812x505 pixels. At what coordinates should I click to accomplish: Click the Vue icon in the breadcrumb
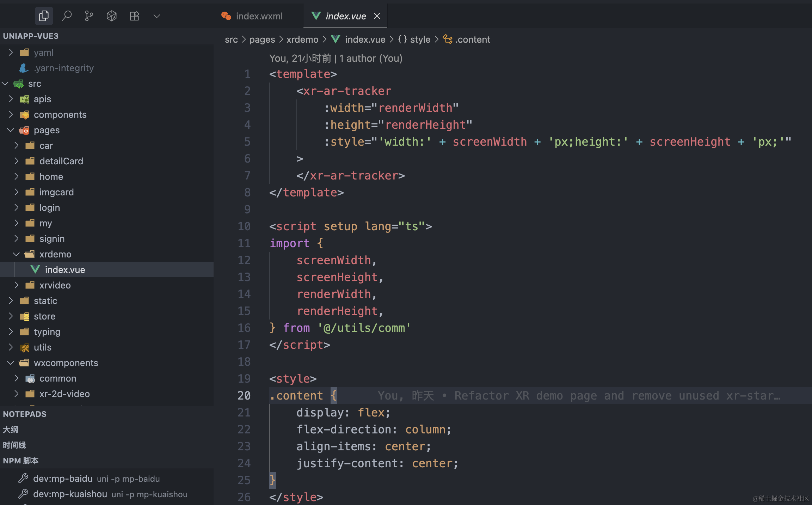(336, 39)
